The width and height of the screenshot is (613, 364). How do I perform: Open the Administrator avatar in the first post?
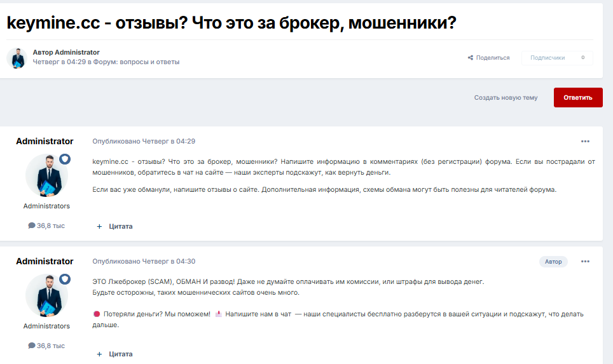pos(46,175)
